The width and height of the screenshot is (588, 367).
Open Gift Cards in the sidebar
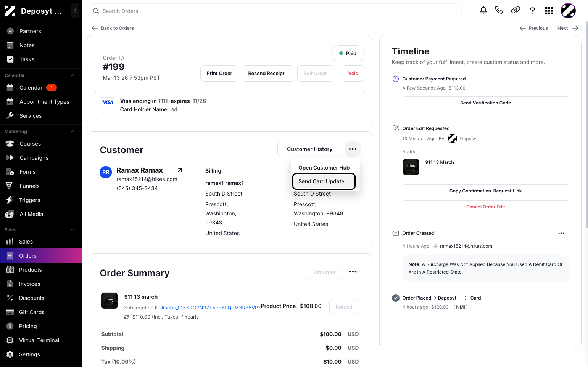pos(41,312)
